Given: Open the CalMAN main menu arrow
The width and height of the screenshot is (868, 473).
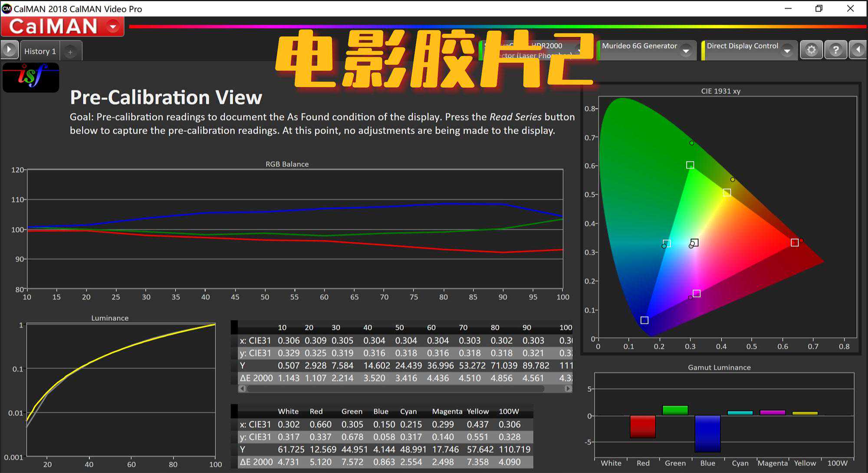Looking at the screenshot, I should point(113,27).
